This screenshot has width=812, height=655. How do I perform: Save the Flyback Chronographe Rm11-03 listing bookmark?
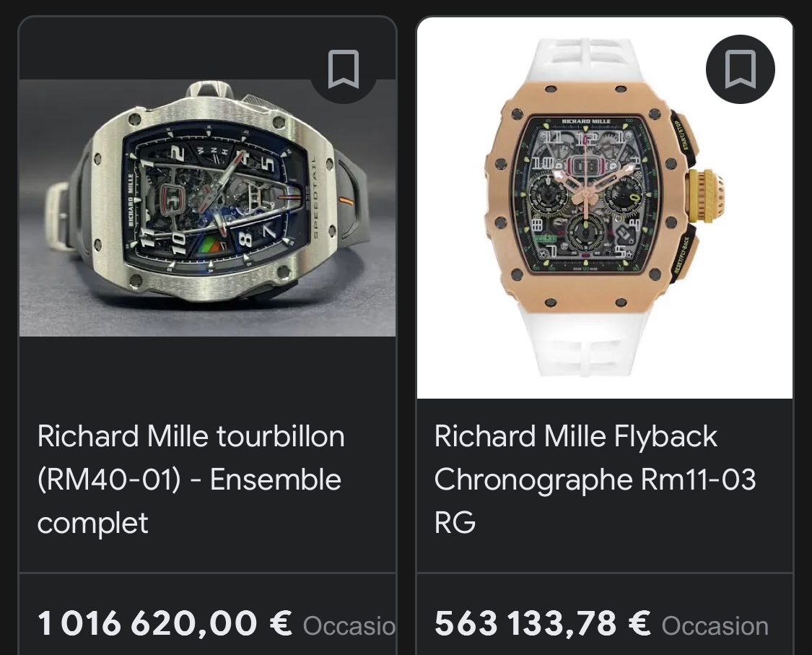(x=740, y=70)
